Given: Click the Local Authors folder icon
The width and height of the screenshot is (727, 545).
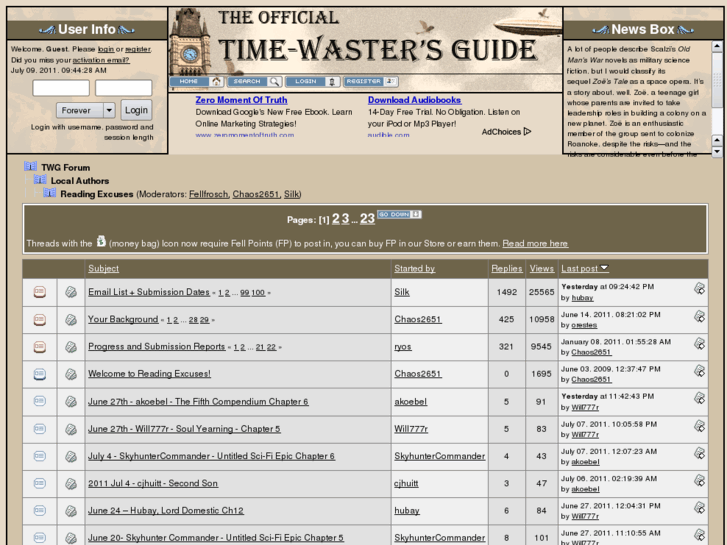Looking at the screenshot, I should (40, 180).
